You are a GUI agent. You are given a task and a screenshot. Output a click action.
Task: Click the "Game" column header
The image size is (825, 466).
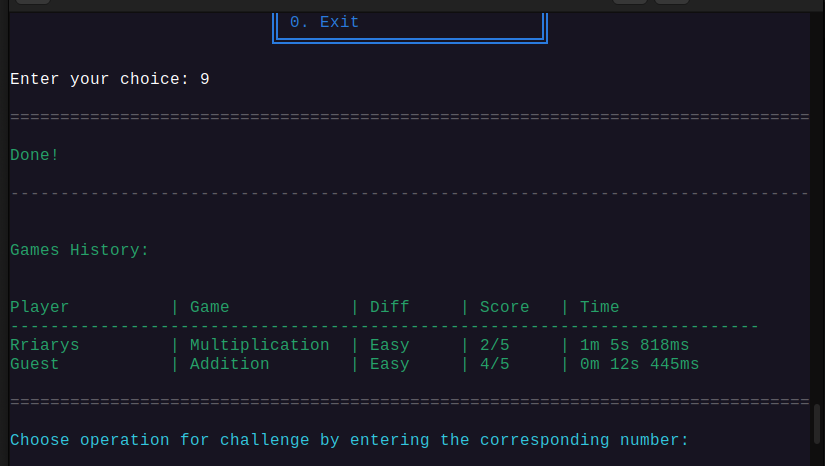point(210,307)
